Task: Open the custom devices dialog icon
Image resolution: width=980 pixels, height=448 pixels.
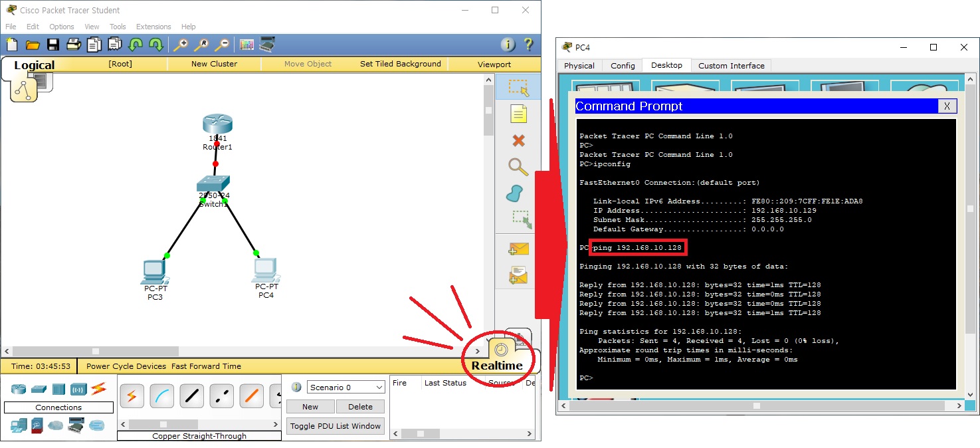Action: pos(267,45)
